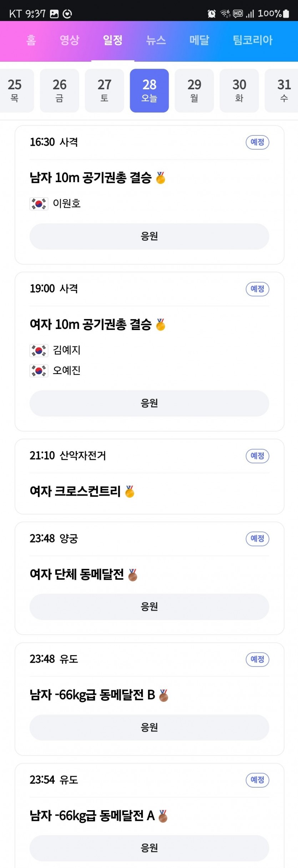Tap 응원 button for 여자 단체 동메달전
This screenshot has height=868, width=298.
pyautogui.click(x=149, y=607)
